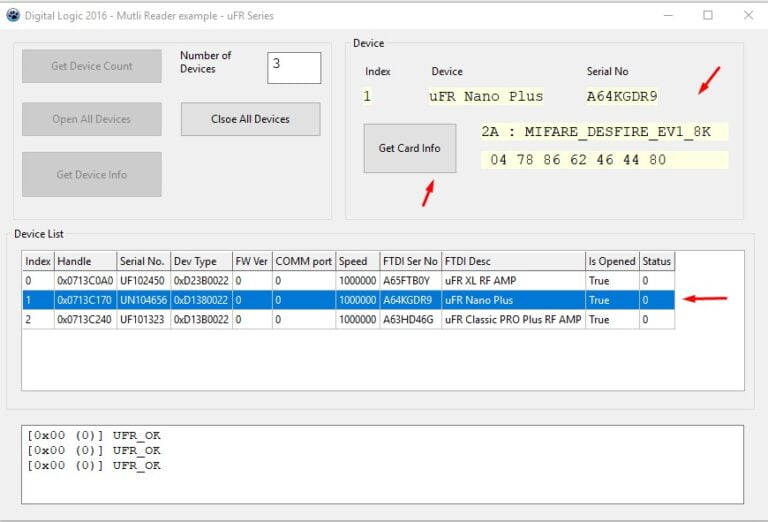Click the Clsoe All Devices button
The width and height of the screenshot is (768, 522).
tap(250, 119)
